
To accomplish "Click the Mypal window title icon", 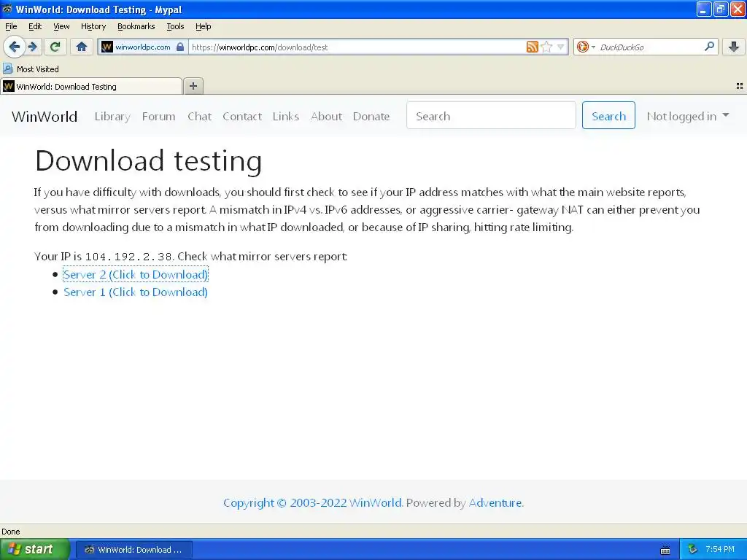I will [x=7, y=9].
